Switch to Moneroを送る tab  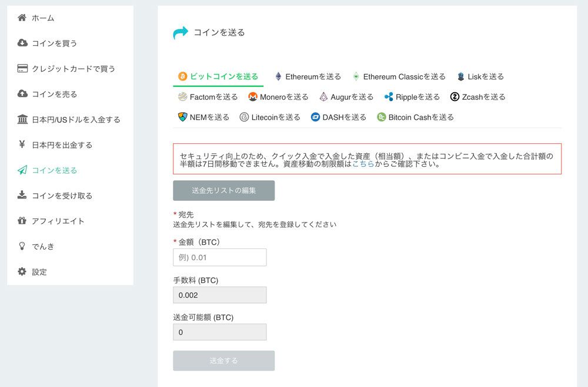(278, 97)
